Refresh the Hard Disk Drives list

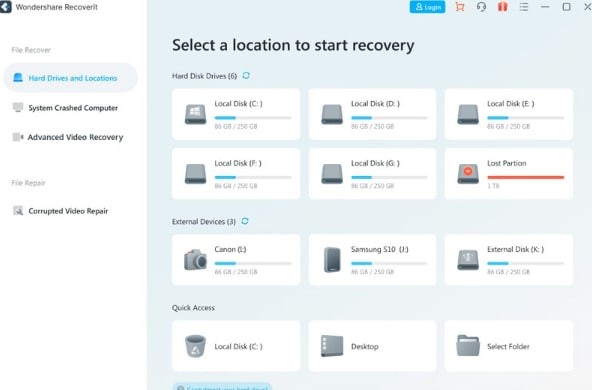click(x=246, y=76)
